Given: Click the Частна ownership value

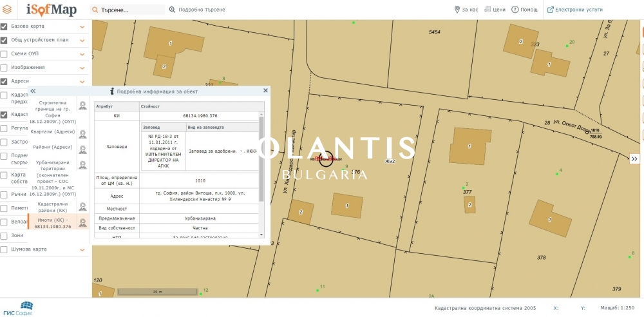Looking at the screenshot, I should pyautogui.click(x=200, y=228).
